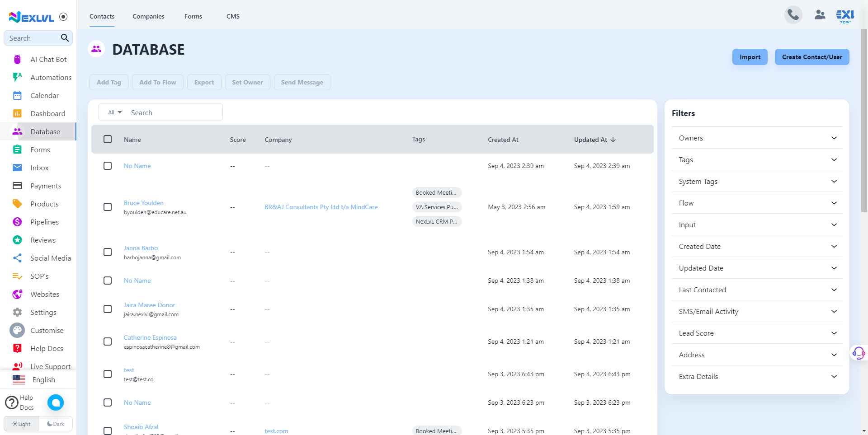868x435 pixels.
Task: Sort by Updated At column header
Action: coord(594,140)
